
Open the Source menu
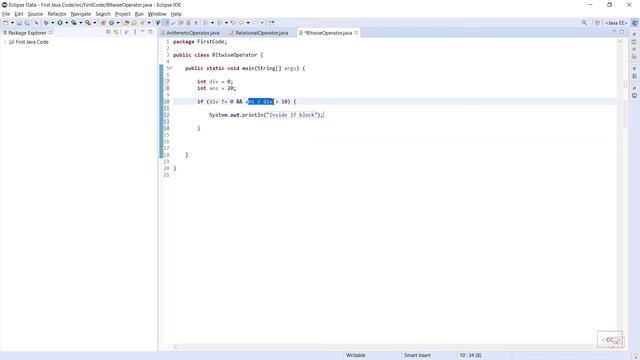pos(35,14)
